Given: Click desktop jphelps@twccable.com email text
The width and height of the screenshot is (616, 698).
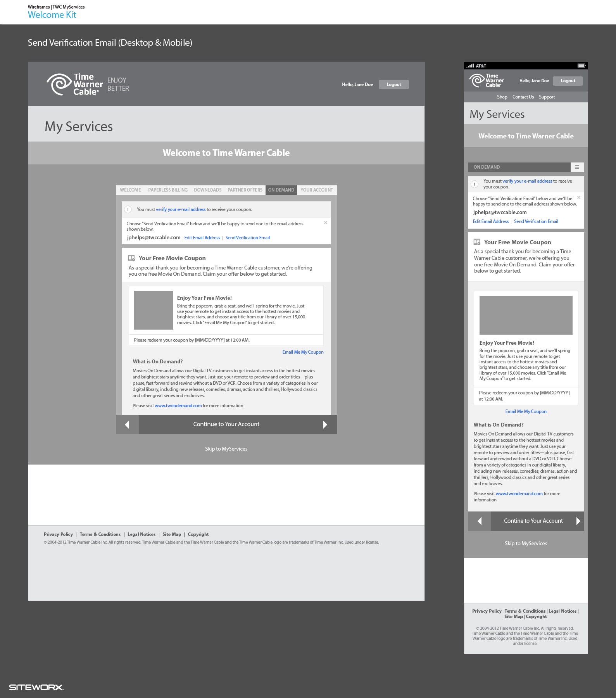Looking at the screenshot, I should click(x=154, y=238).
